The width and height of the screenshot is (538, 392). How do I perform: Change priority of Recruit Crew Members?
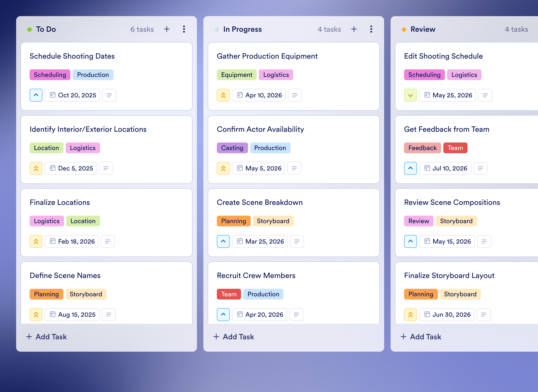click(x=223, y=315)
